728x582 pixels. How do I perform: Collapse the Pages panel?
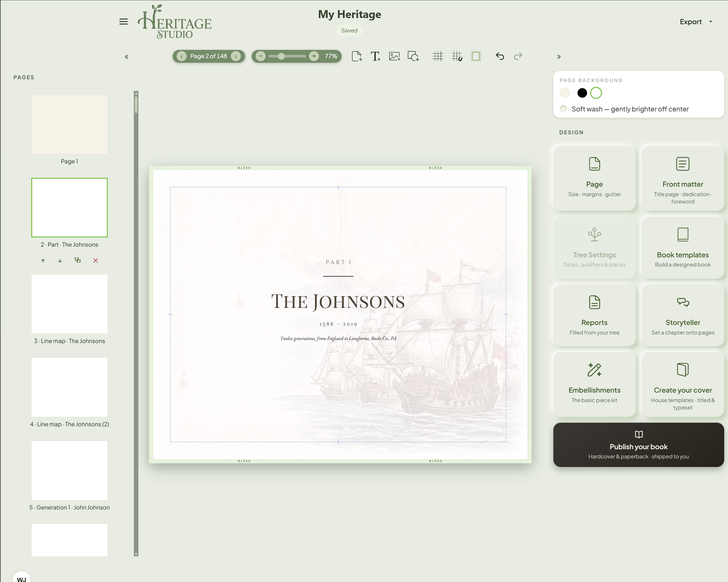[127, 57]
